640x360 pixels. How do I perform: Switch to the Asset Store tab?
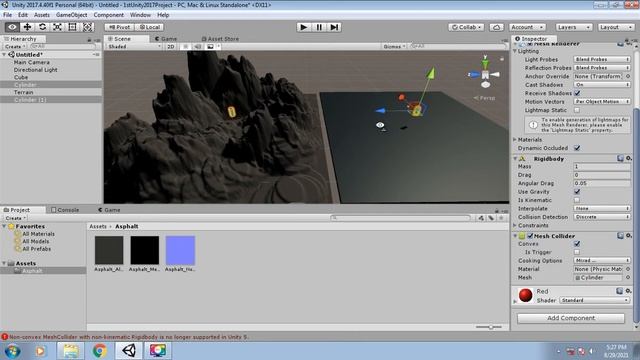click(220, 39)
